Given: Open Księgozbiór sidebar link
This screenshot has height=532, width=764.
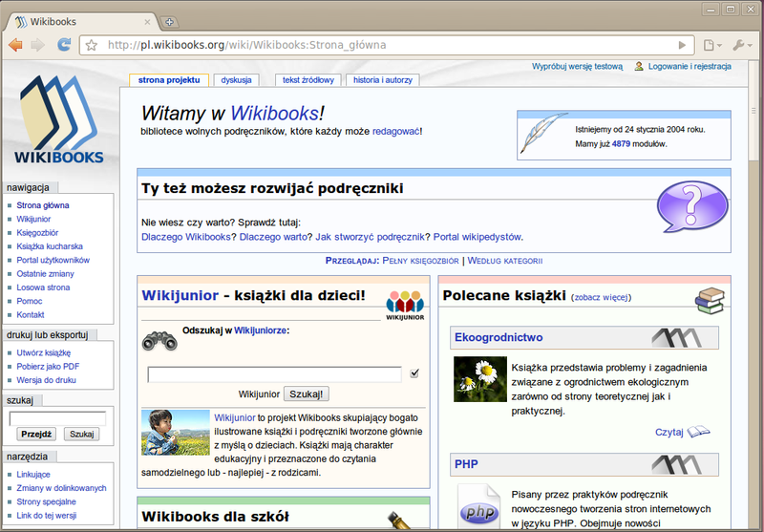Looking at the screenshot, I should [x=37, y=233].
